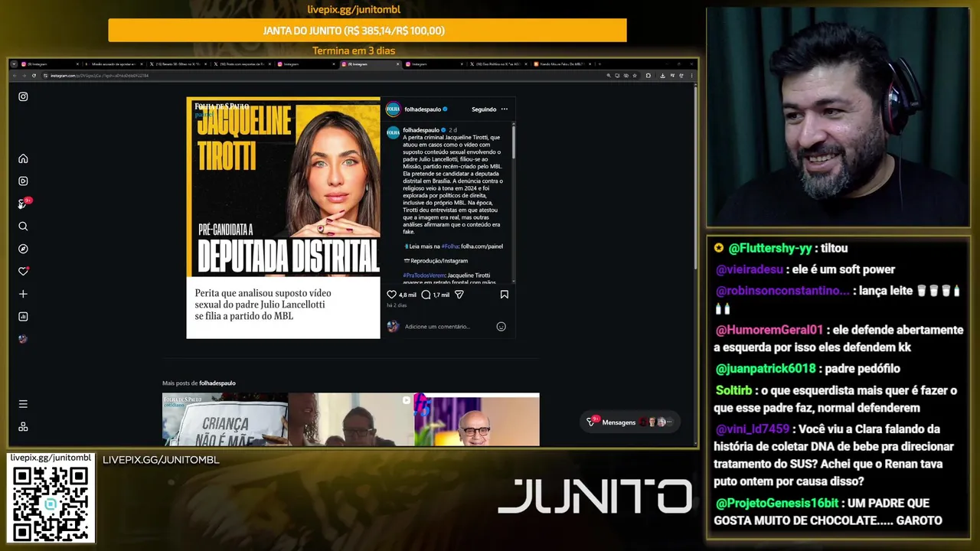
Task: Click @vieiradesu username in chat
Action: pos(750,269)
